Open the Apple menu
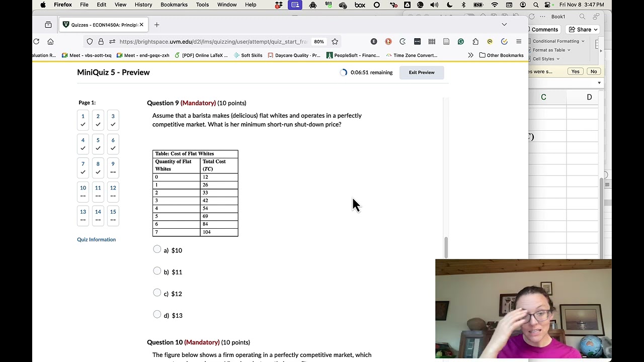This screenshot has width=644, height=362. tap(43, 5)
